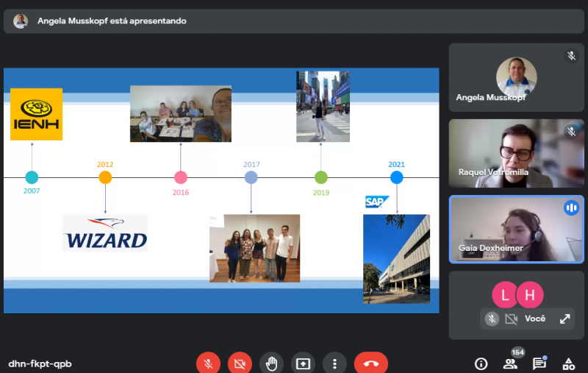Click the 2007 timeline dot
588x373 pixels.
tap(32, 177)
